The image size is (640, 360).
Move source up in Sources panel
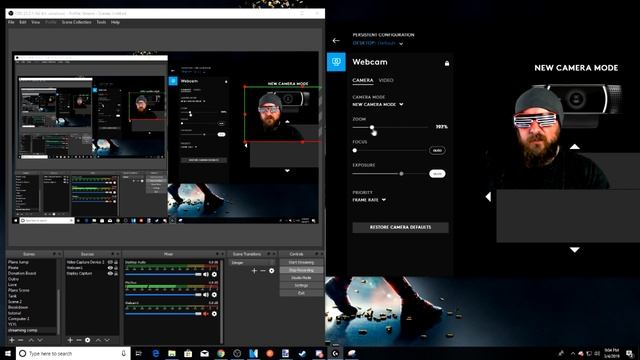point(98,340)
